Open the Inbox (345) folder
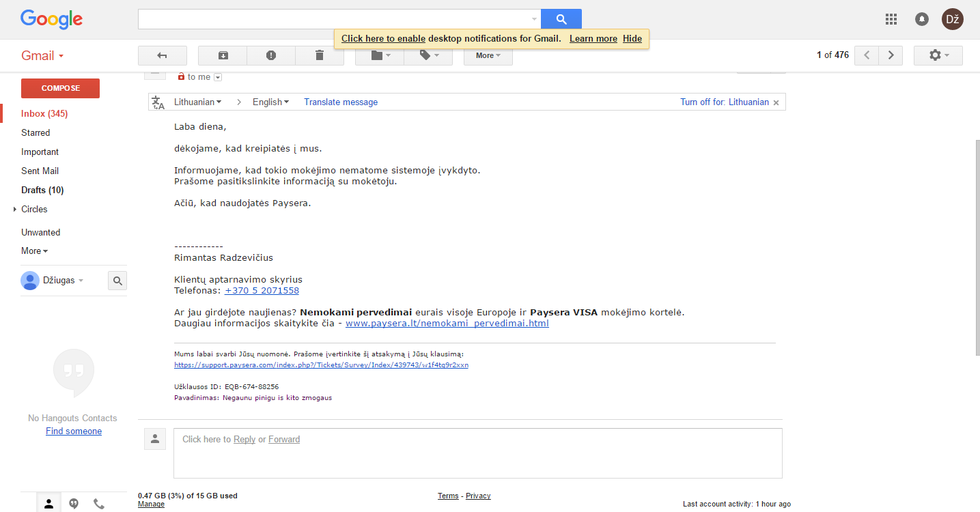980x512 pixels. tap(44, 114)
